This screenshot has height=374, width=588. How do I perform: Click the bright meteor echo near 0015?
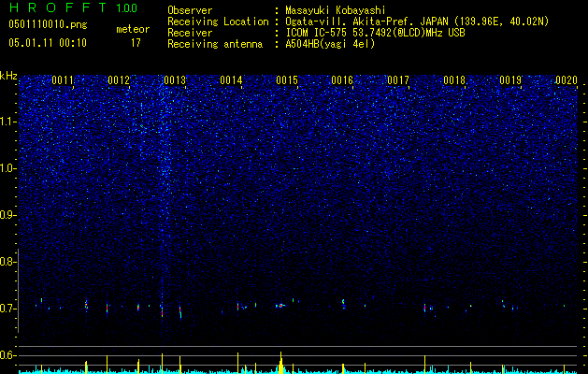pos(280,306)
